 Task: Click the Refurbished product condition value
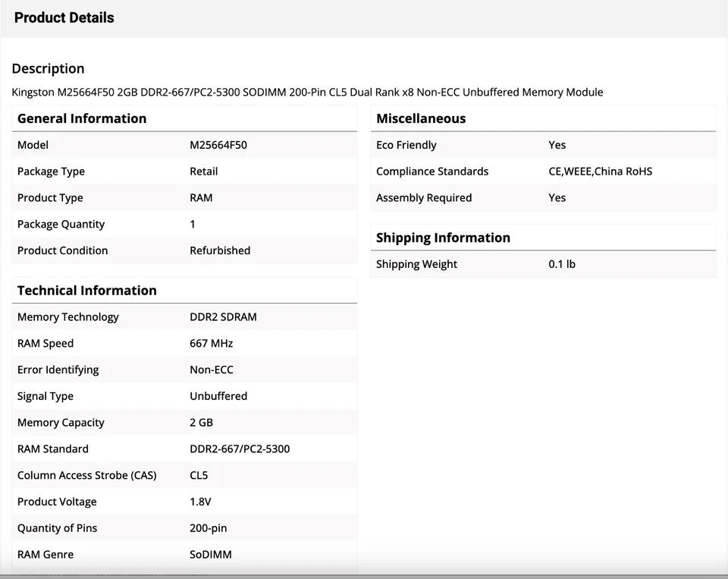[220, 250]
